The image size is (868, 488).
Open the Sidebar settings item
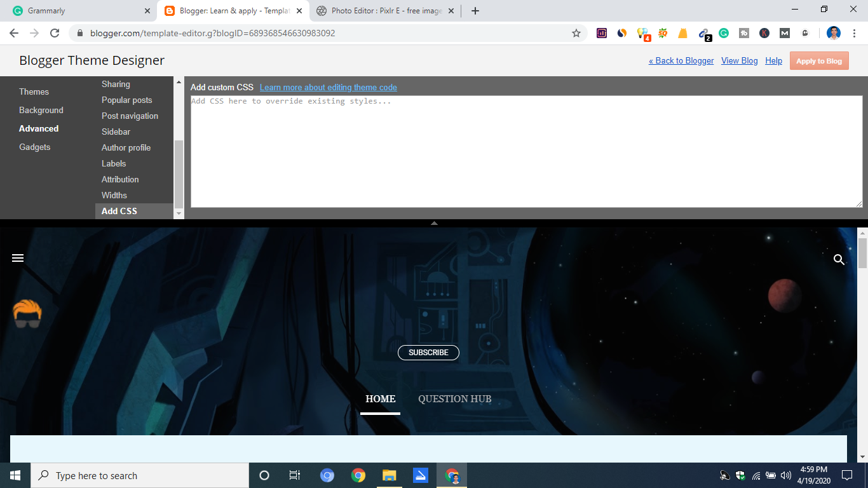[116, 132]
